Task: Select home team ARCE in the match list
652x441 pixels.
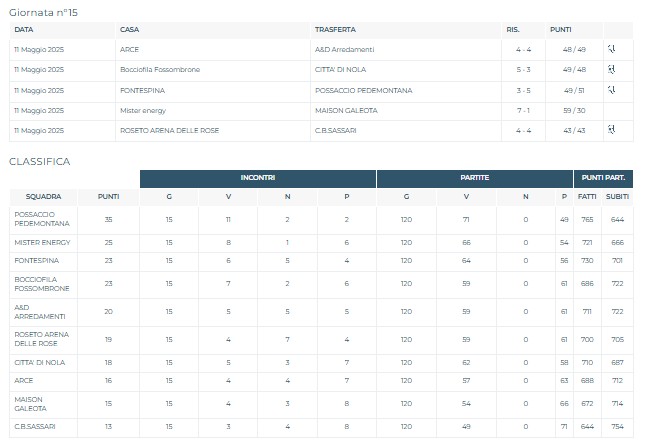Action: pos(129,49)
